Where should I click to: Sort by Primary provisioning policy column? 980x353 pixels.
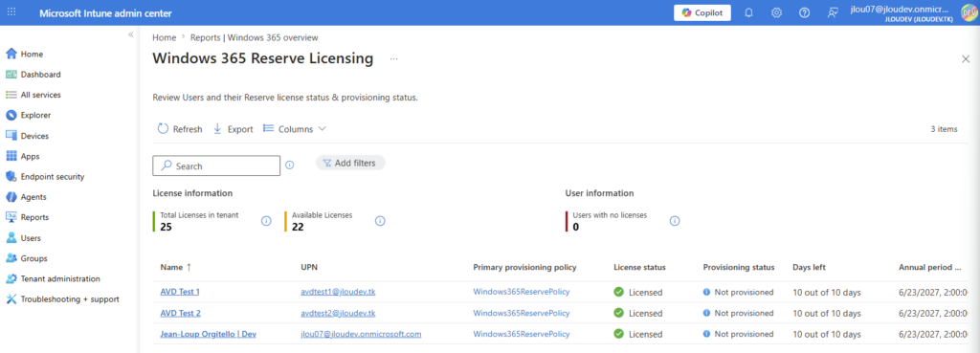pyautogui.click(x=524, y=267)
